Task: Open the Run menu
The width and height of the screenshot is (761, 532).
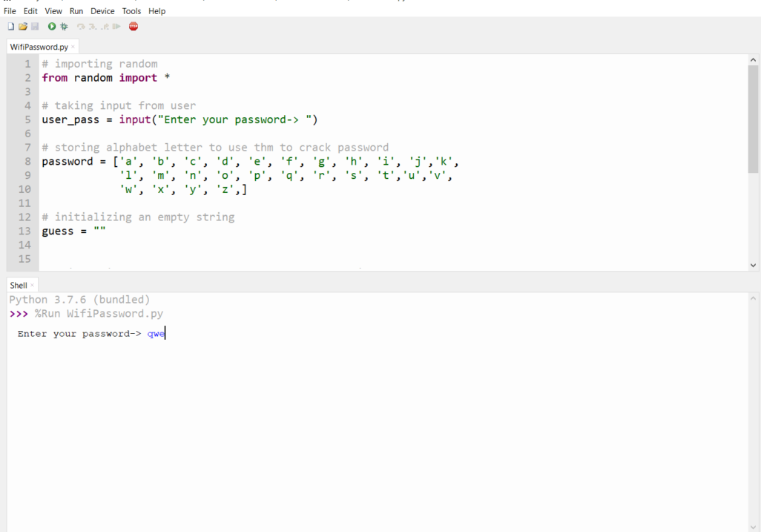Action: point(76,11)
